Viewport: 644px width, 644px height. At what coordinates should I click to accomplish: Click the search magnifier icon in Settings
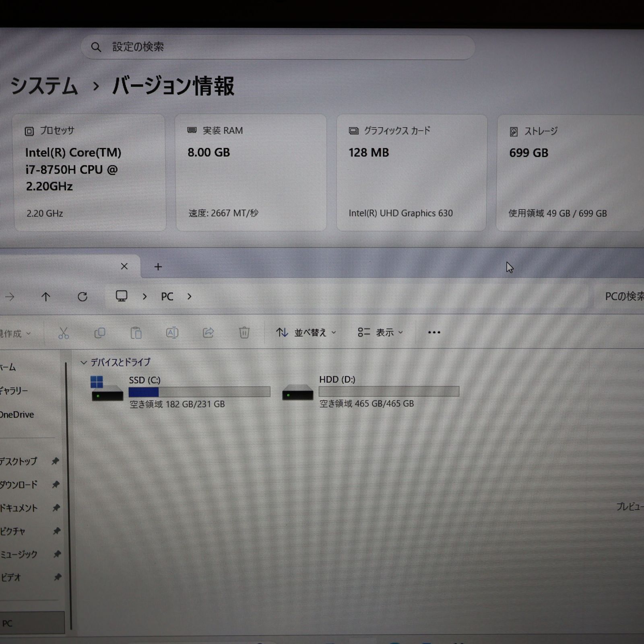96,47
